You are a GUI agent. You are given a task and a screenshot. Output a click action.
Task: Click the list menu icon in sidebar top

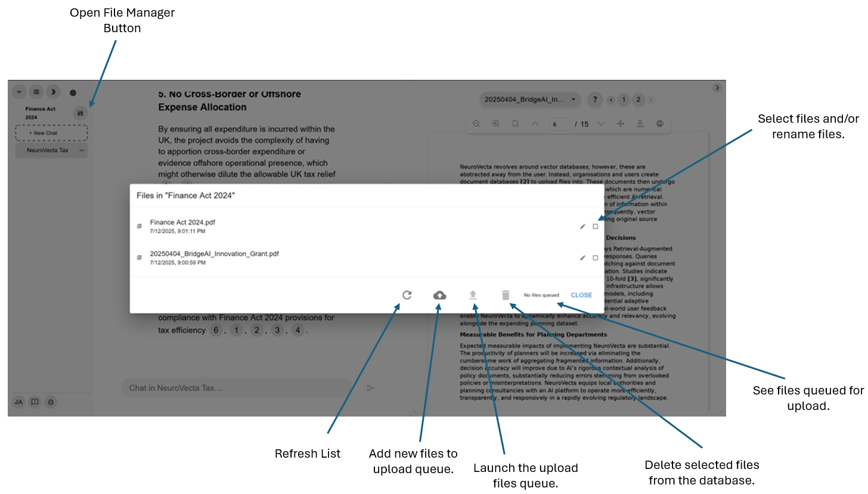click(36, 92)
